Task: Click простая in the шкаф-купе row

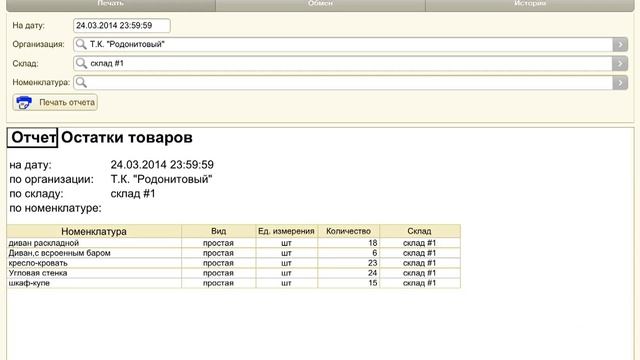Action: click(218, 283)
